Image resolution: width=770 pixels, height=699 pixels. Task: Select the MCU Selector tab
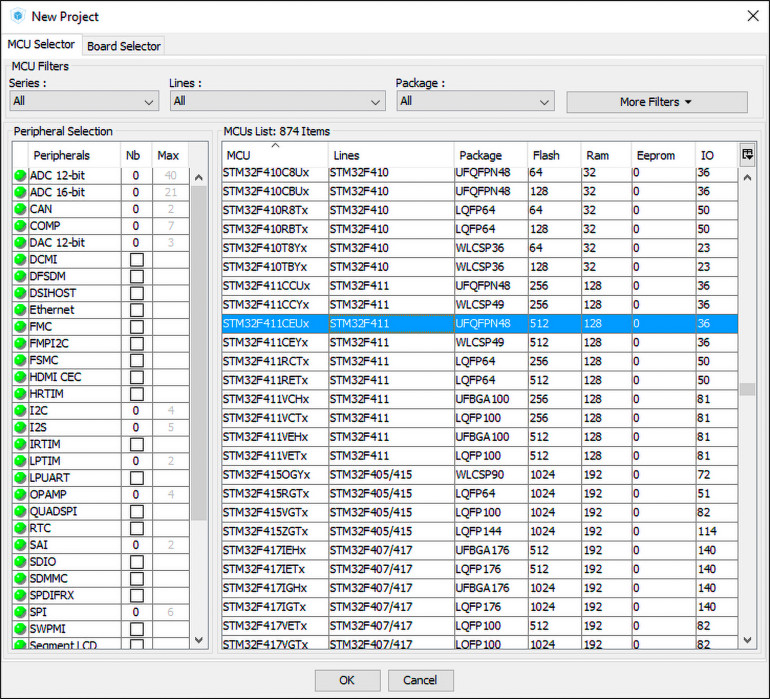pyautogui.click(x=41, y=45)
